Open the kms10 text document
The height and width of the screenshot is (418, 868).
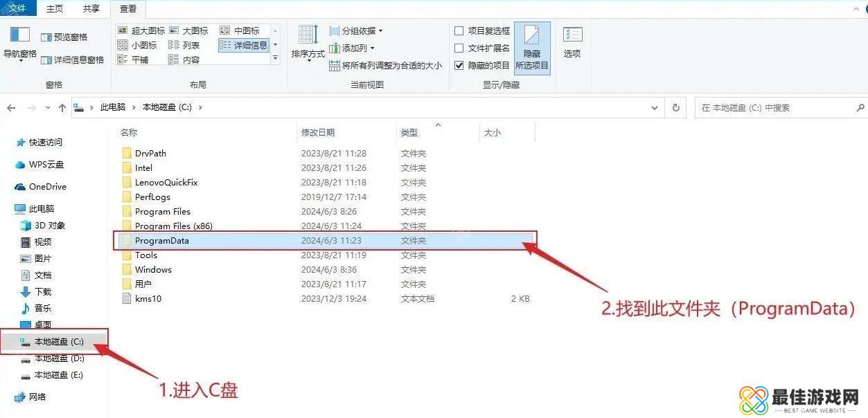coord(148,299)
